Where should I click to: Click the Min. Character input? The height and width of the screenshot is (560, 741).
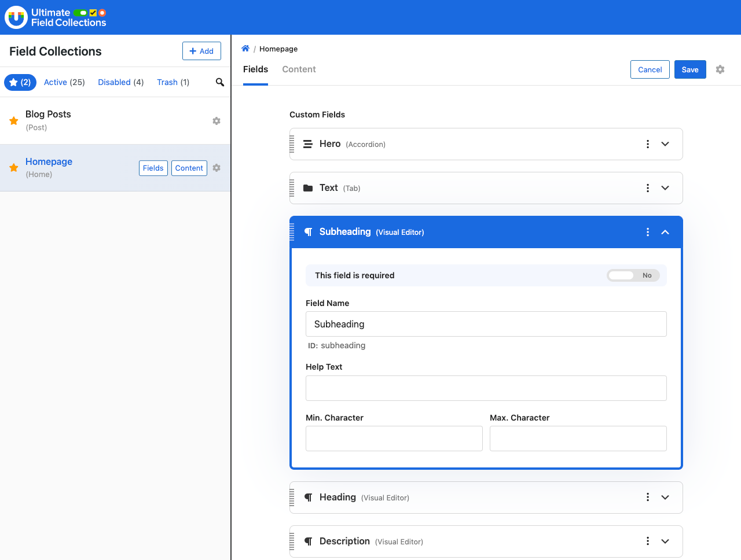(x=394, y=439)
